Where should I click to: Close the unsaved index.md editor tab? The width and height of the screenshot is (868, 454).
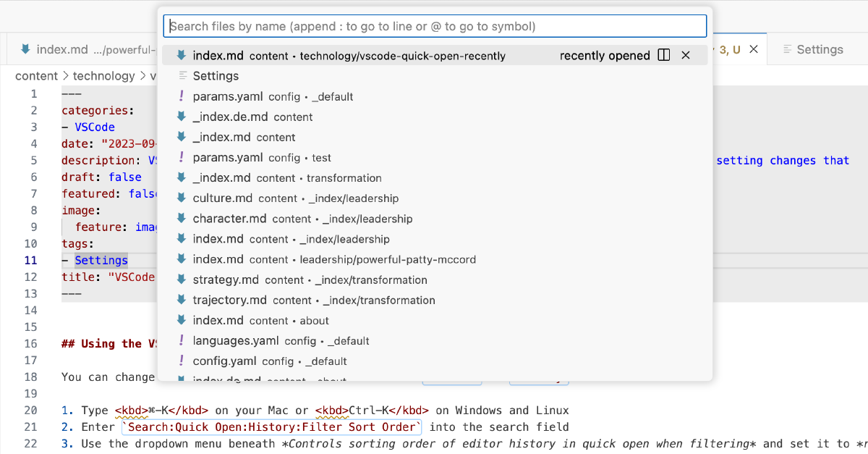tap(754, 49)
